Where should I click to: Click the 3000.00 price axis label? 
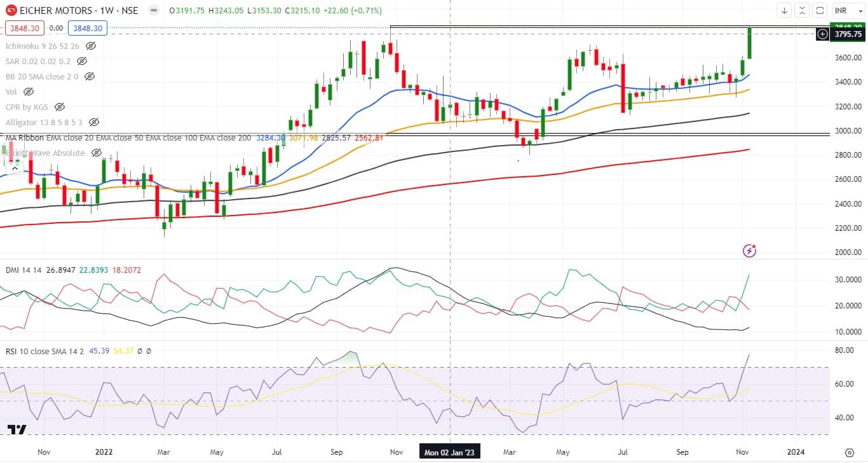848,131
